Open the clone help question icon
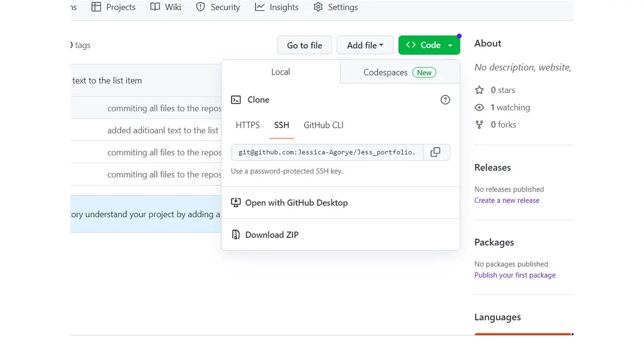The image size is (644, 362). click(x=445, y=100)
